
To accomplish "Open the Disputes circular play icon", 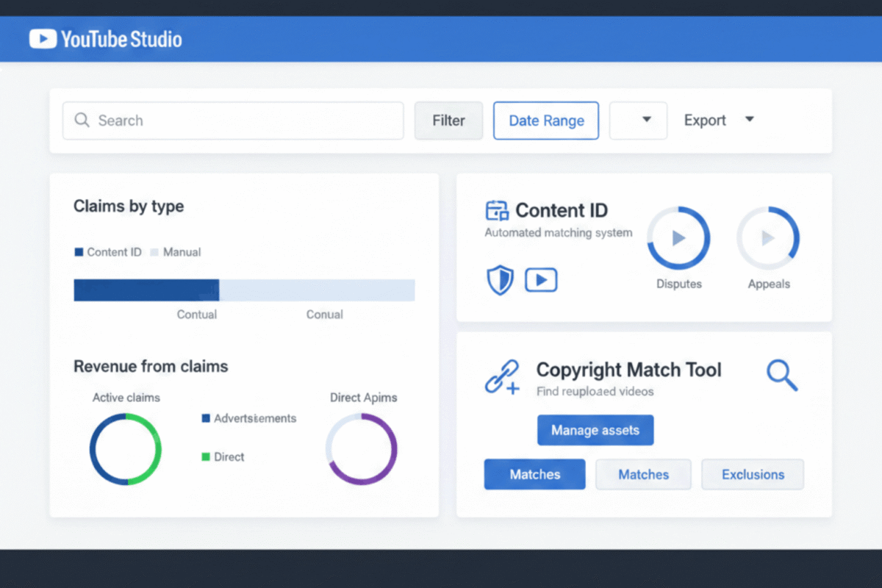I will [678, 238].
